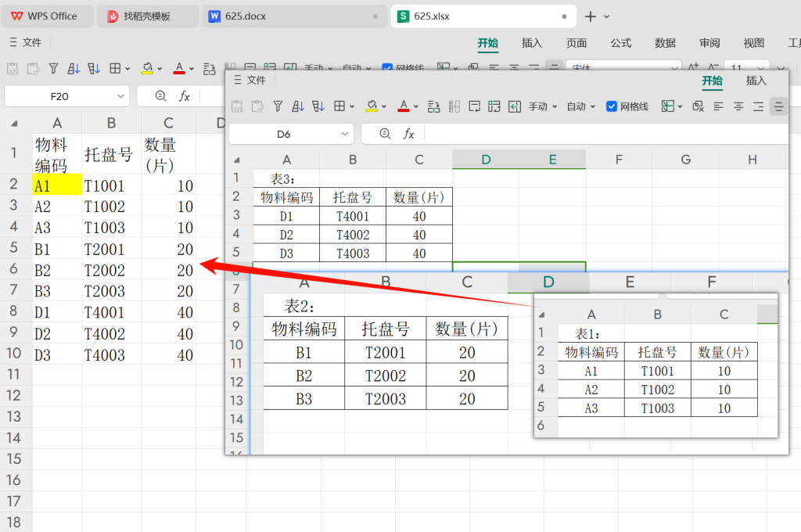Click the Filter funnel in the front window toolbar
The image size is (801, 532).
click(278, 106)
